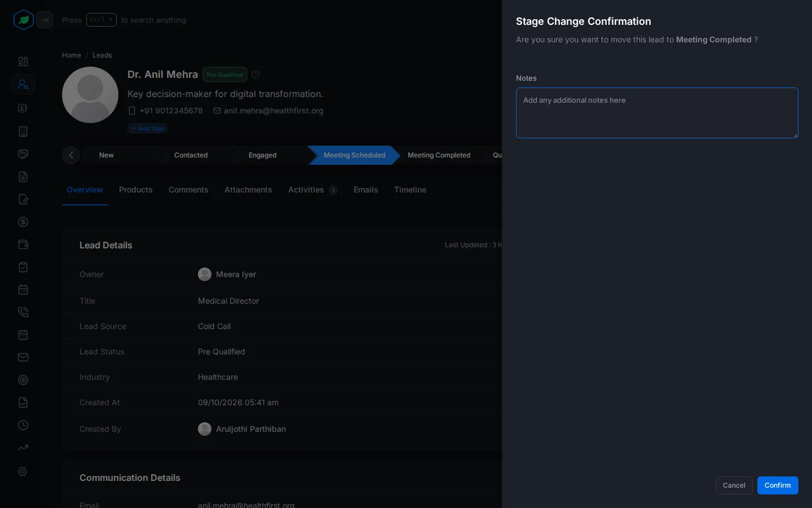View the Timeline tab
Image resolution: width=812 pixels, height=508 pixels.
coord(410,190)
